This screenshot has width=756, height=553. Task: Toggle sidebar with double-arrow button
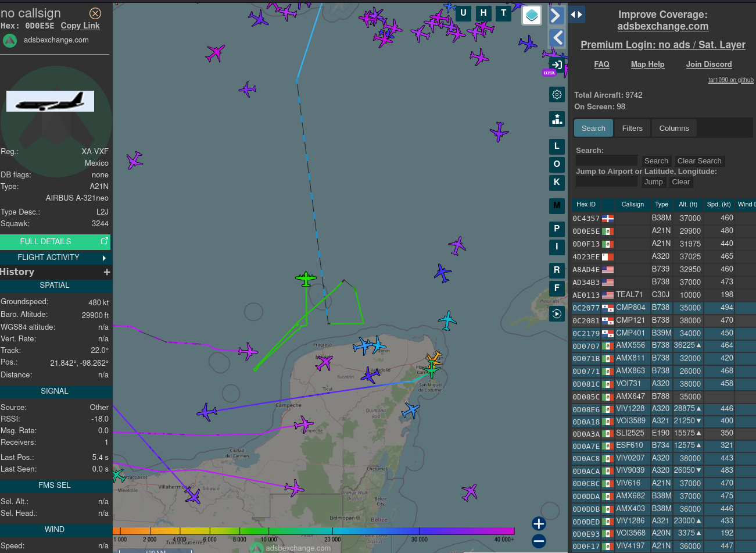pos(576,15)
